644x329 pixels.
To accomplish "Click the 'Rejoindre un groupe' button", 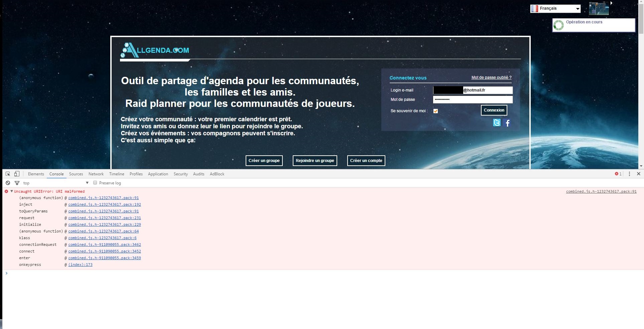I will click(x=315, y=161).
